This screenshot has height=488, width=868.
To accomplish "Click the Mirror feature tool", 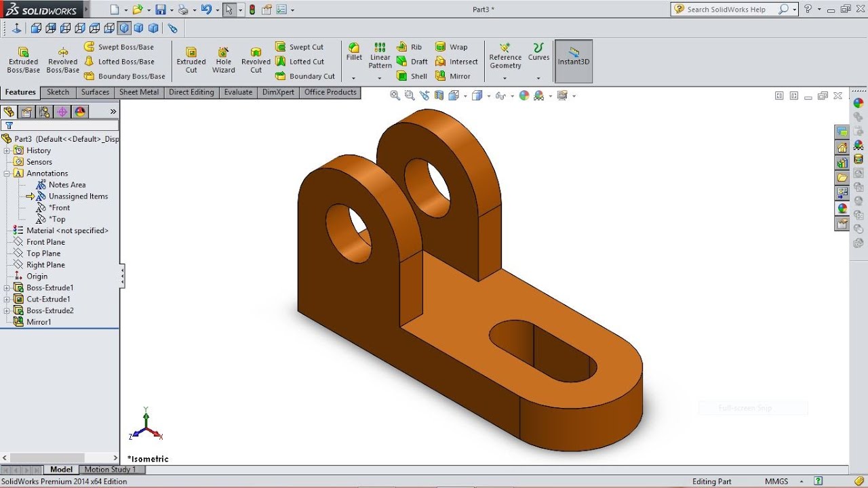I will [453, 76].
